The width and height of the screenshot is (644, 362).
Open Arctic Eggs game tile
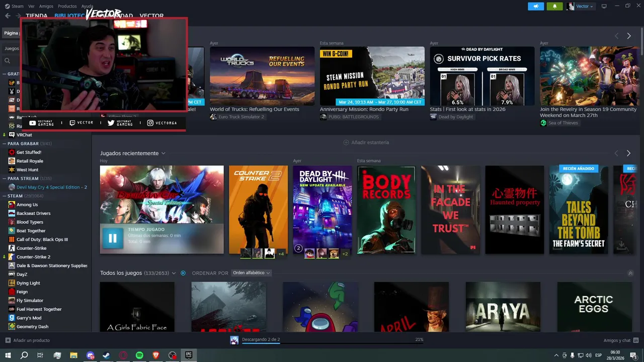pyautogui.click(x=594, y=307)
